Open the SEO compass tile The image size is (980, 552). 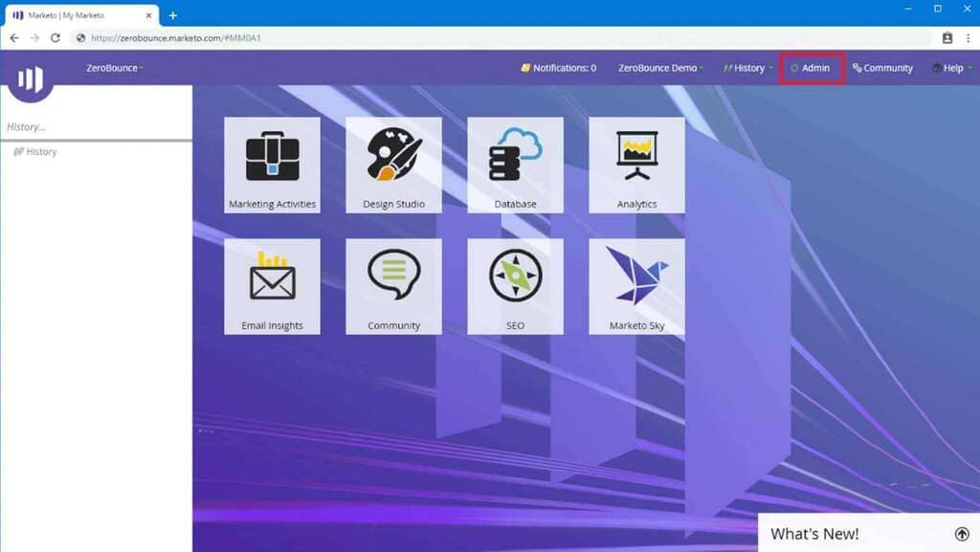515,287
